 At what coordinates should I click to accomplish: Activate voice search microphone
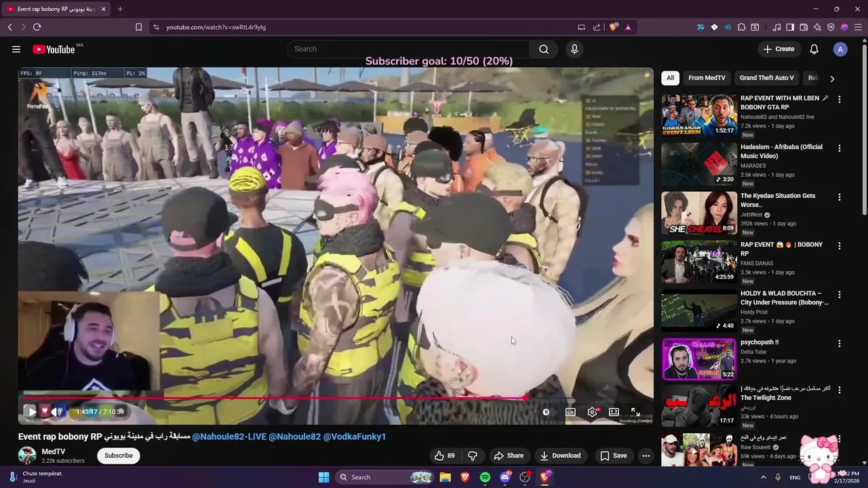click(574, 49)
